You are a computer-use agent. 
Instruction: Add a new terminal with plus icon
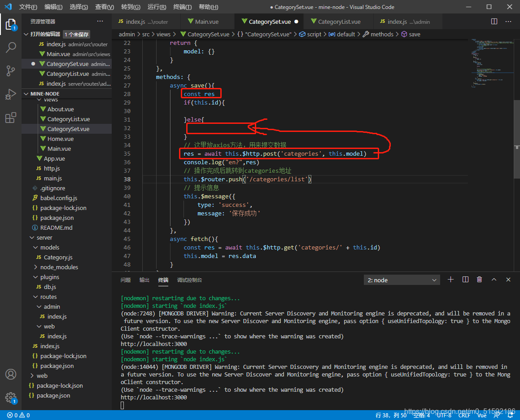pyautogui.click(x=451, y=280)
